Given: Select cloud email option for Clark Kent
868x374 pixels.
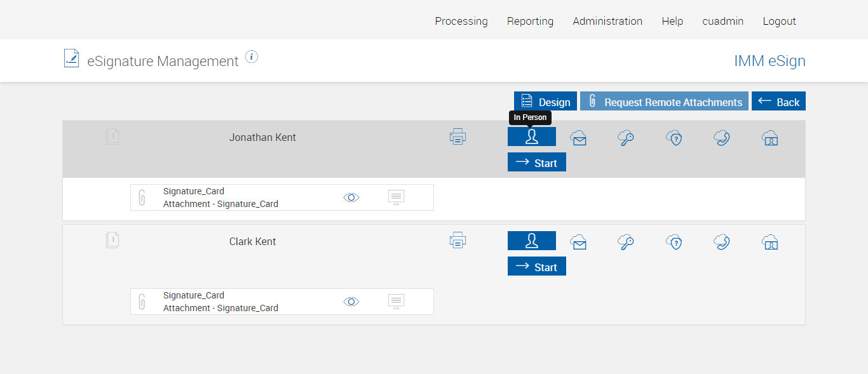Looking at the screenshot, I should [578, 242].
